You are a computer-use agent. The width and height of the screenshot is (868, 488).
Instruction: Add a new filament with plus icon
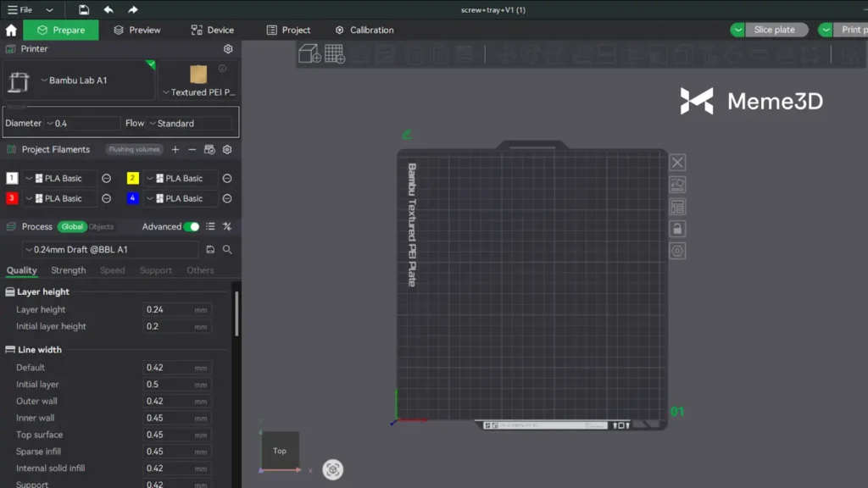pyautogui.click(x=175, y=150)
